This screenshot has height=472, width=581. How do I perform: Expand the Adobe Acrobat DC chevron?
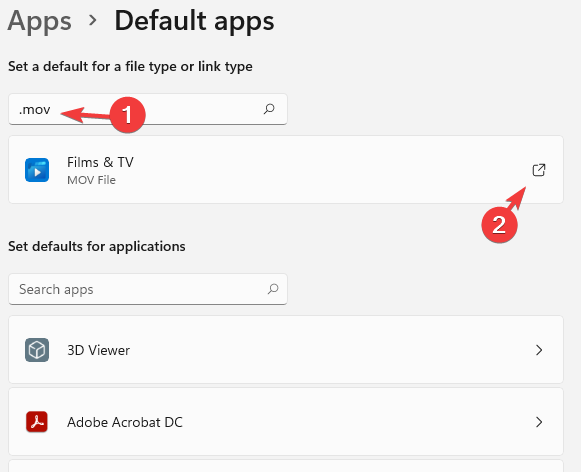539,422
